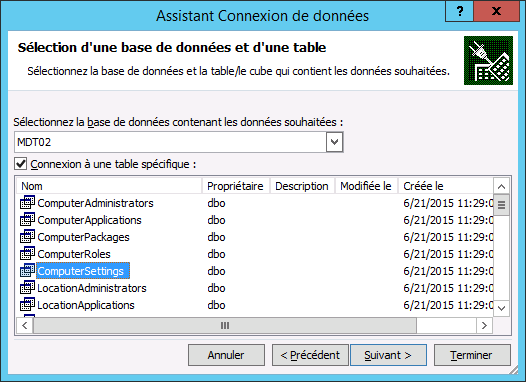Uncheck Connexion à une table spécifique
Screen dimensions: 526x382
click(x=20, y=164)
